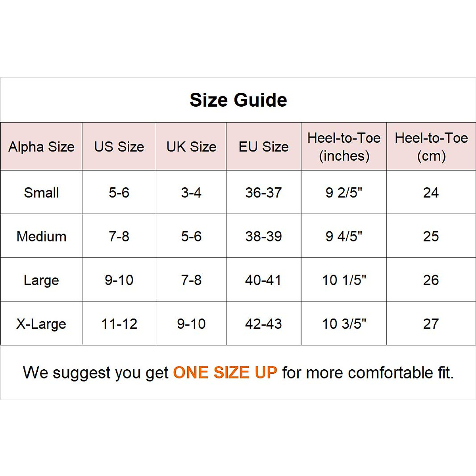Select the 36-37 EU size cell
The height and width of the screenshot is (476, 476).
pyautogui.click(x=263, y=193)
